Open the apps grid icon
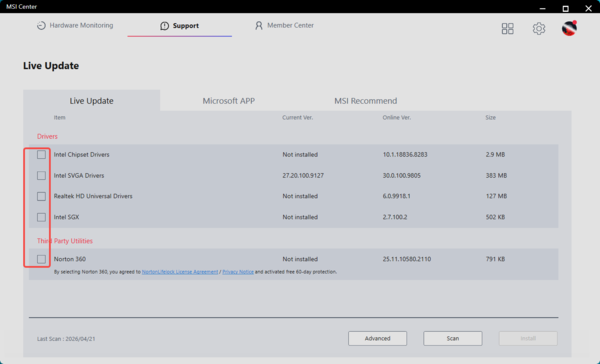The image size is (600, 364). click(507, 28)
